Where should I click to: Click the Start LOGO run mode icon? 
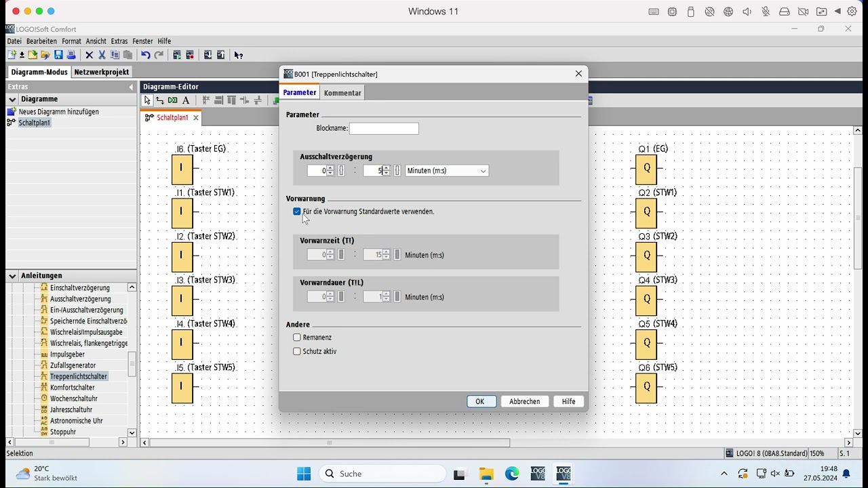[x=177, y=55]
